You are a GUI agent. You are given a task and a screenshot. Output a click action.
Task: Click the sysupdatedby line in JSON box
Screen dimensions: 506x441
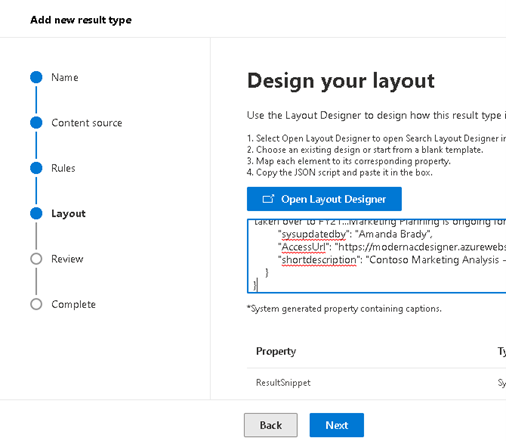click(355, 234)
